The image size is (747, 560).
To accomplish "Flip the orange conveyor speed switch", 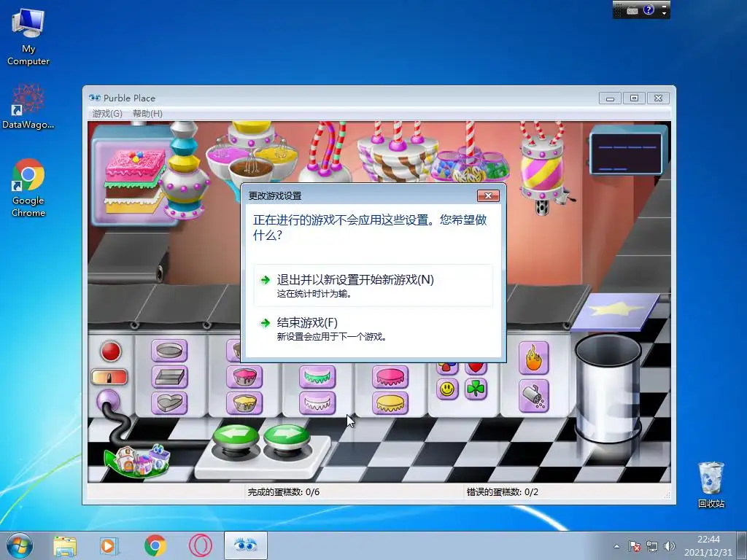I will [x=109, y=377].
